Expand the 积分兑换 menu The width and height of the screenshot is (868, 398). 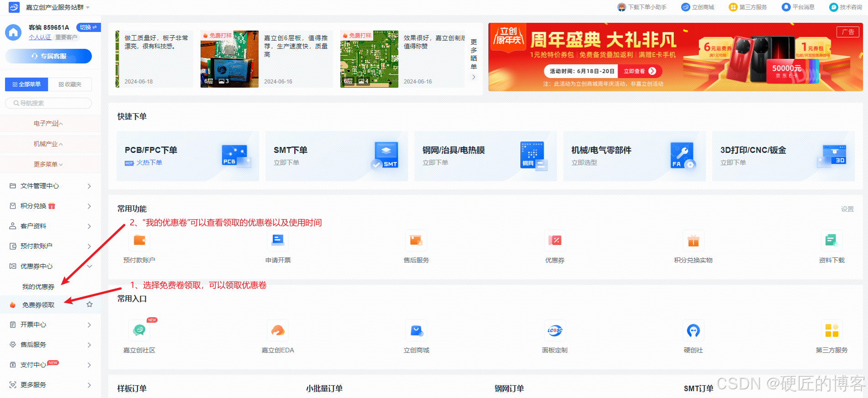click(x=50, y=206)
